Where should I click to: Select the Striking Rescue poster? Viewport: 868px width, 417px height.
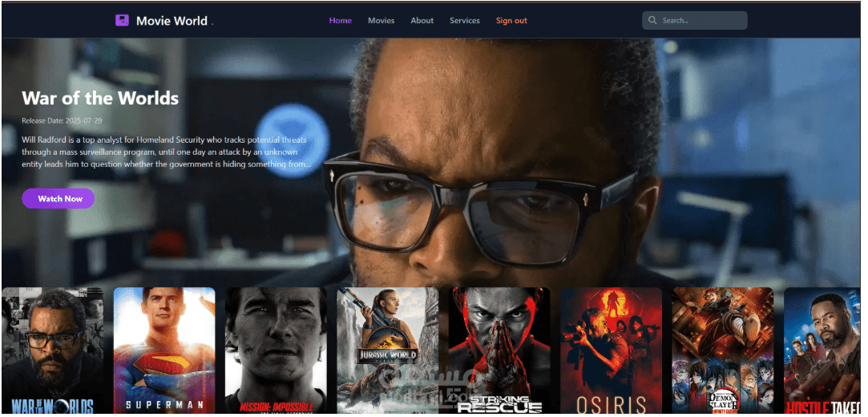coord(499,350)
